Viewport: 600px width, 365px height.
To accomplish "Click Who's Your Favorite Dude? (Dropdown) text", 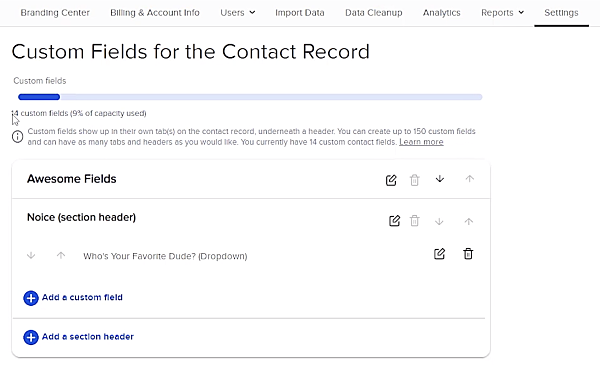I will (x=165, y=256).
